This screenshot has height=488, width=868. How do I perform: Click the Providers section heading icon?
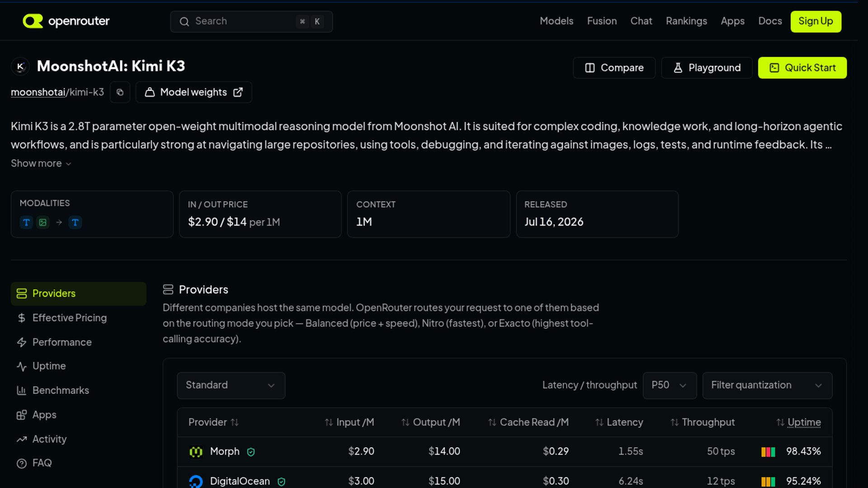pyautogui.click(x=168, y=290)
